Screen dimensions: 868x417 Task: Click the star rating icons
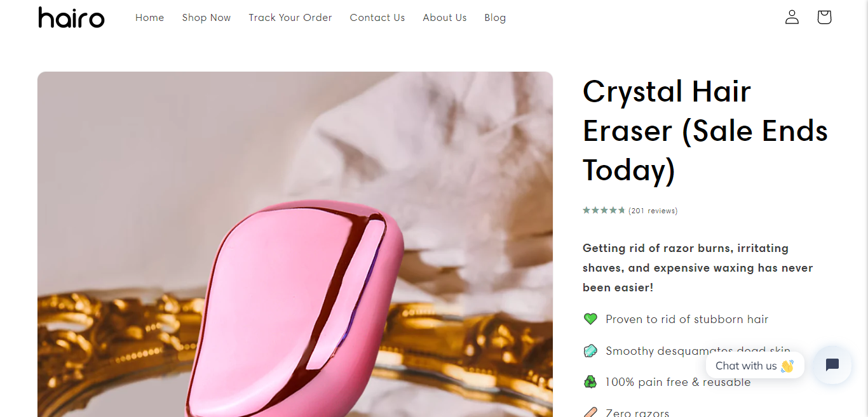click(x=604, y=210)
